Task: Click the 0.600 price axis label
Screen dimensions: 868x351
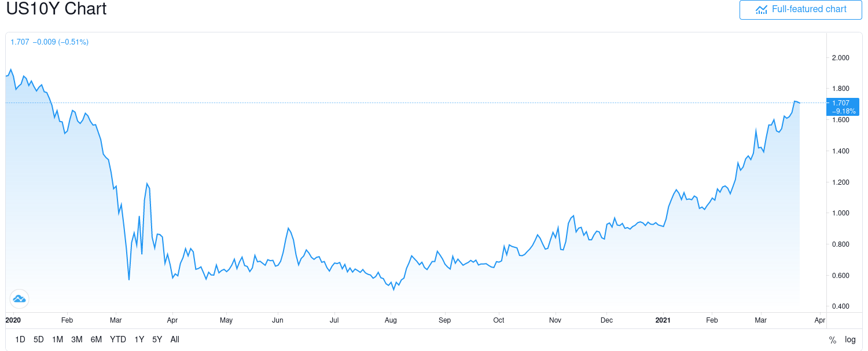Action: pos(840,275)
